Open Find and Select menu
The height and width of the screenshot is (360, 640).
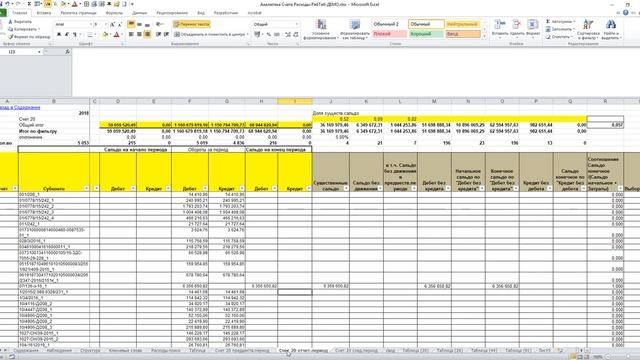(x=611, y=29)
